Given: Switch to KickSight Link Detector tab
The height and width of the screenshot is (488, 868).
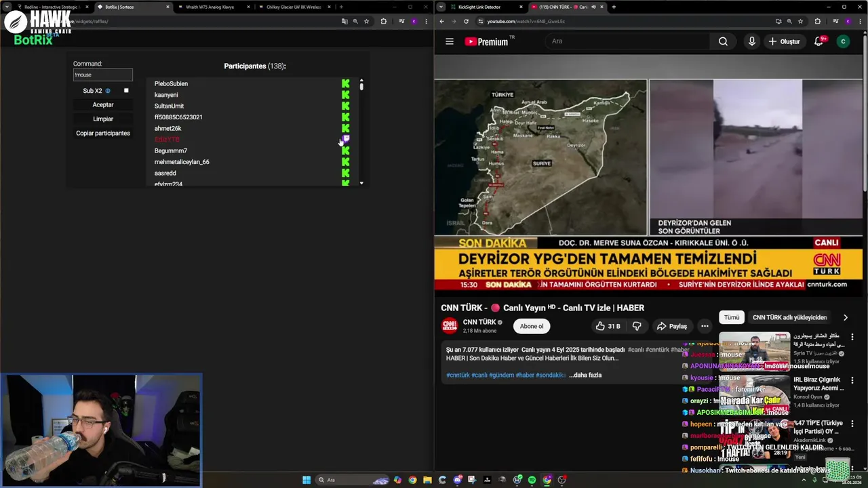Looking at the screenshot, I should pyautogui.click(x=479, y=7).
